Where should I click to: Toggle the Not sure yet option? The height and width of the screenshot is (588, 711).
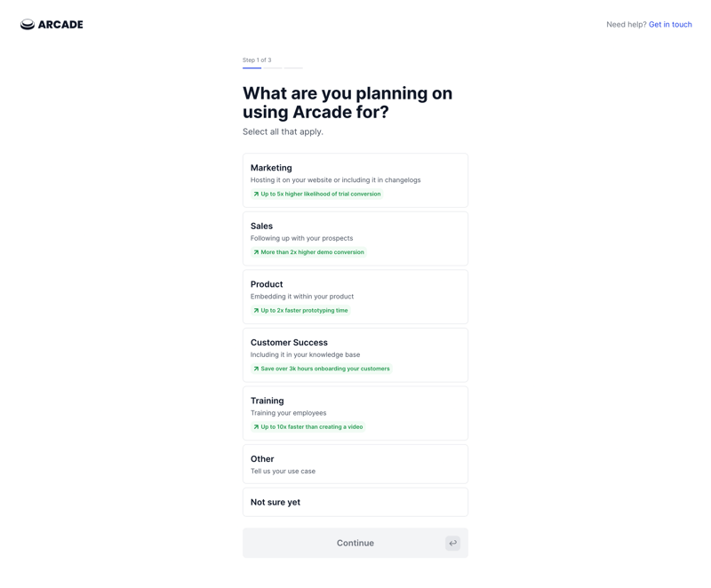355,502
